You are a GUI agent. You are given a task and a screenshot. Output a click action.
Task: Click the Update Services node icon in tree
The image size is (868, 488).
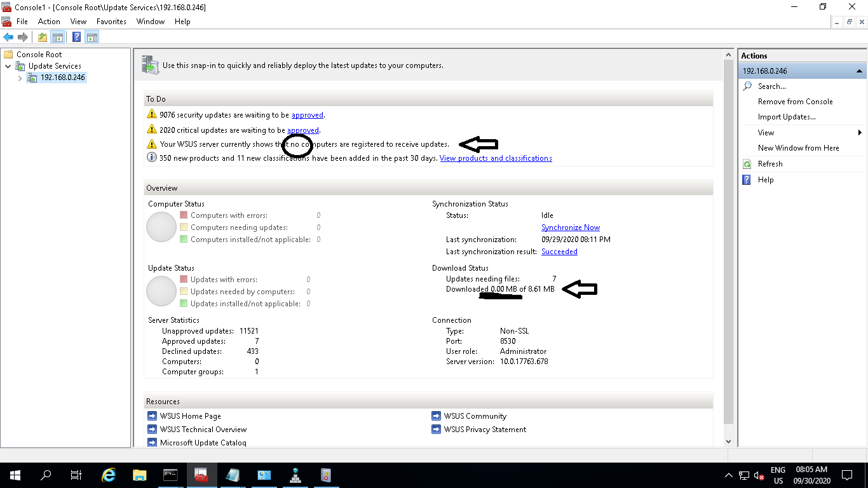tap(20, 66)
